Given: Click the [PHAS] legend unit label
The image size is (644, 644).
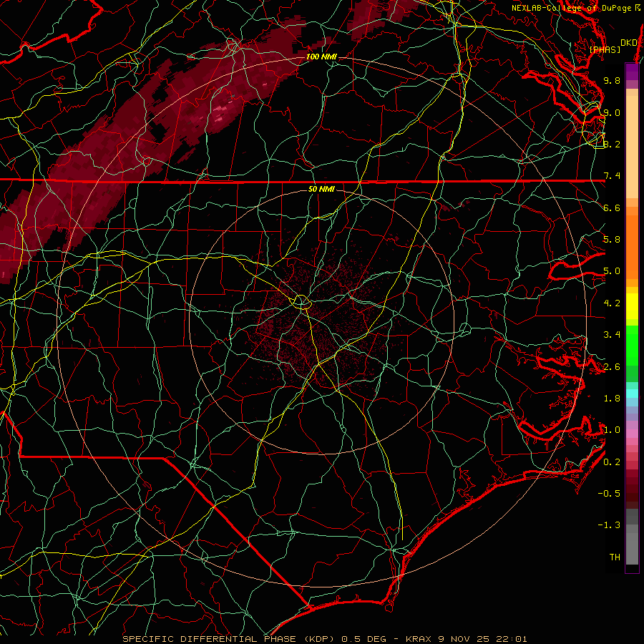Looking at the screenshot, I should 605,49.
